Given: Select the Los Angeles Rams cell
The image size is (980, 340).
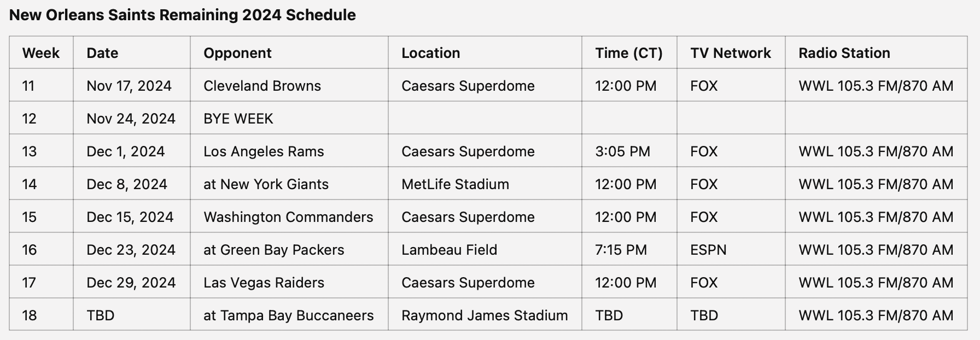Looking at the screenshot, I should pos(289,151).
